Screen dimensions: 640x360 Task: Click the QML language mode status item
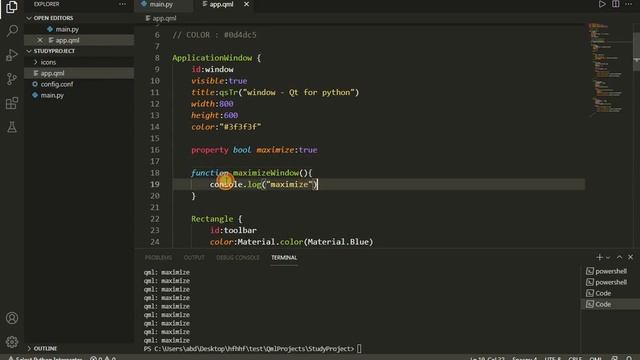click(596, 358)
